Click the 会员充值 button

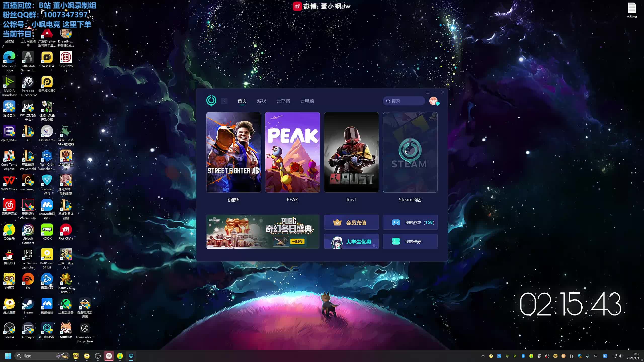tap(351, 222)
